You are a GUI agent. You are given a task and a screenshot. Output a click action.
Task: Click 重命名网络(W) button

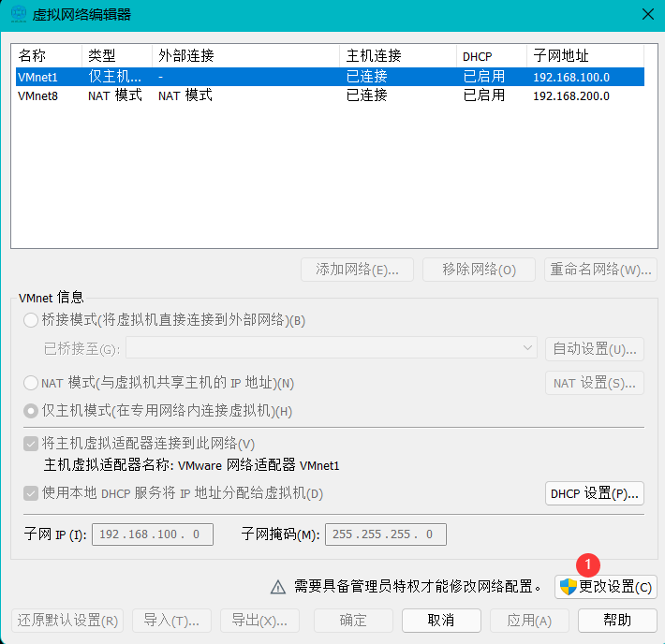(600, 270)
